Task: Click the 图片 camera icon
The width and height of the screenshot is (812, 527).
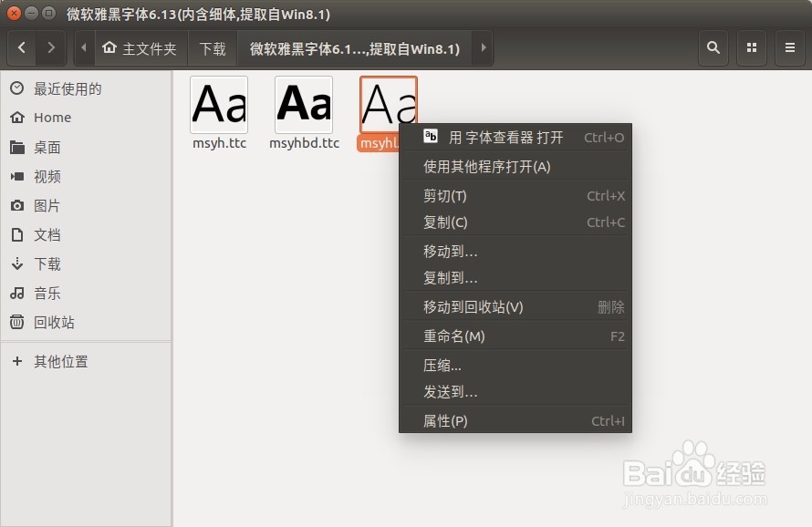Action: coord(17,205)
